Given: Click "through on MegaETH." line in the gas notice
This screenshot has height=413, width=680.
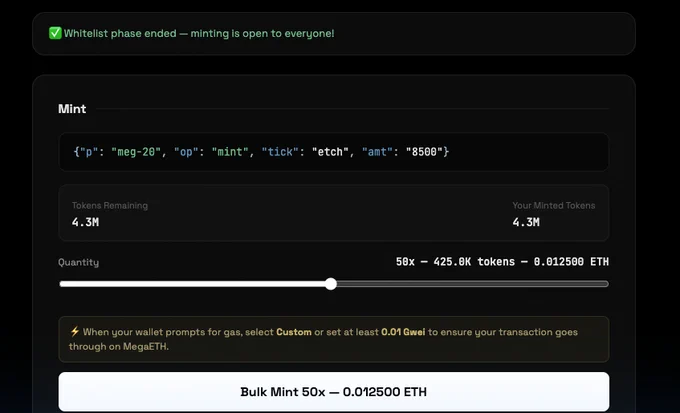Looking at the screenshot, I should [119, 347].
